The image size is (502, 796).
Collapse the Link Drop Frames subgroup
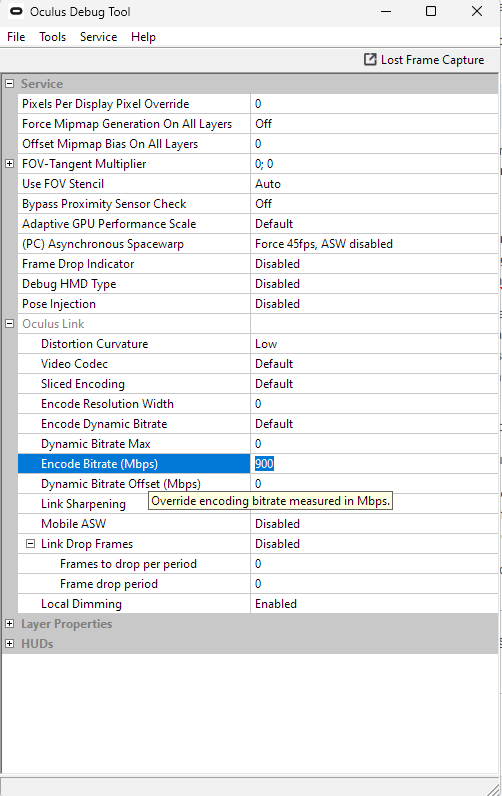click(30, 544)
